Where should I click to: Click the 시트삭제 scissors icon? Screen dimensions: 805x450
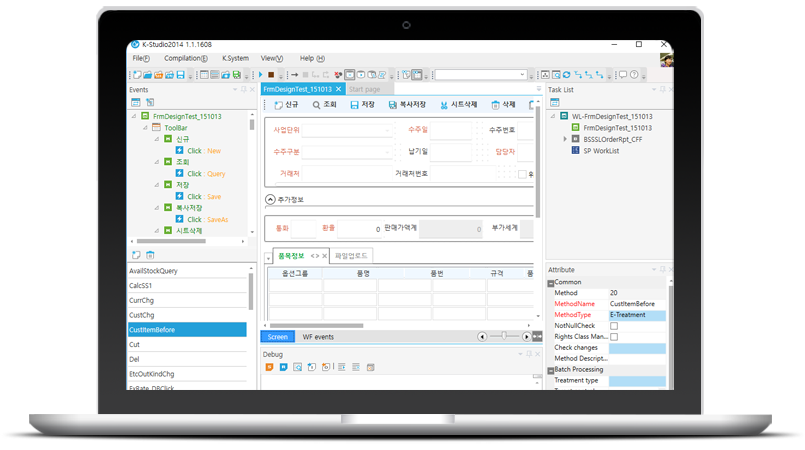(443, 104)
